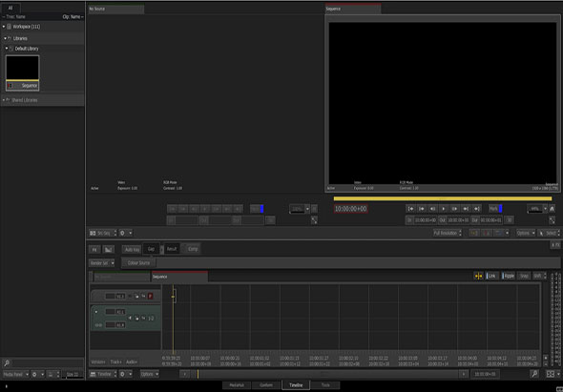The height and width of the screenshot is (392, 563).
Task: Click the Colour Source button
Action: pyautogui.click(x=138, y=263)
